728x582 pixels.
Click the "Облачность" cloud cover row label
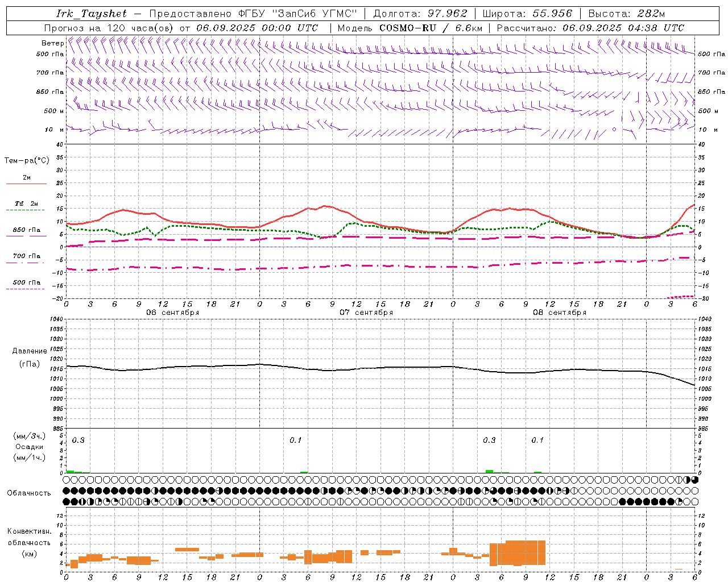tap(29, 493)
